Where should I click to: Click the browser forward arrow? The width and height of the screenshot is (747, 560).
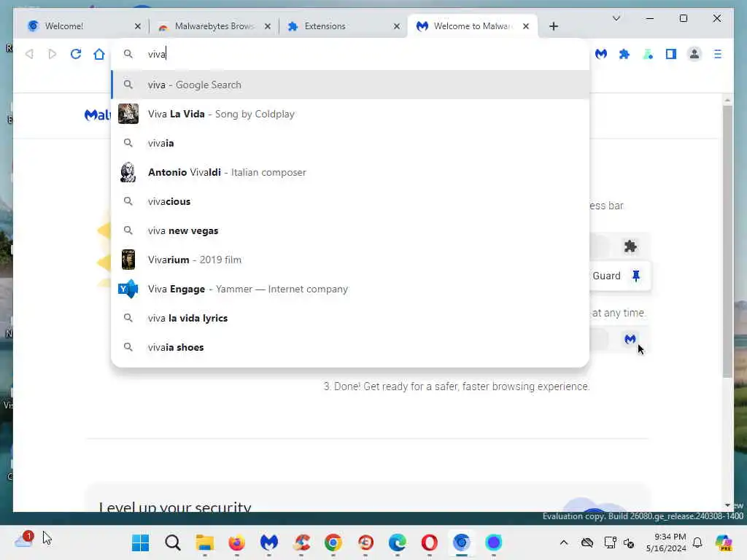click(53, 54)
